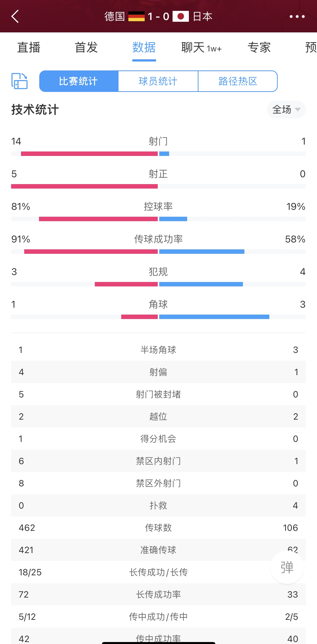Open the 聊天 1w+ tab
The height and width of the screenshot is (644, 317).
[x=201, y=47]
